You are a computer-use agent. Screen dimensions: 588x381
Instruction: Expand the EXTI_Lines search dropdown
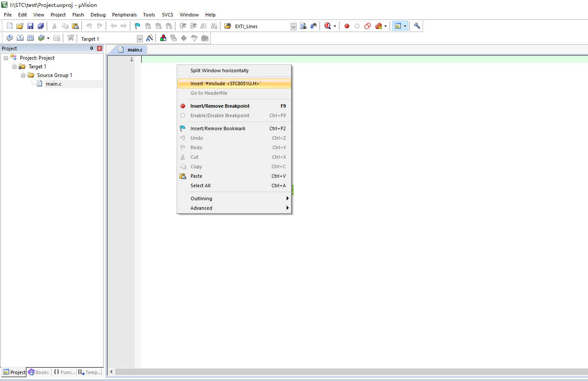pyautogui.click(x=293, y=26)
